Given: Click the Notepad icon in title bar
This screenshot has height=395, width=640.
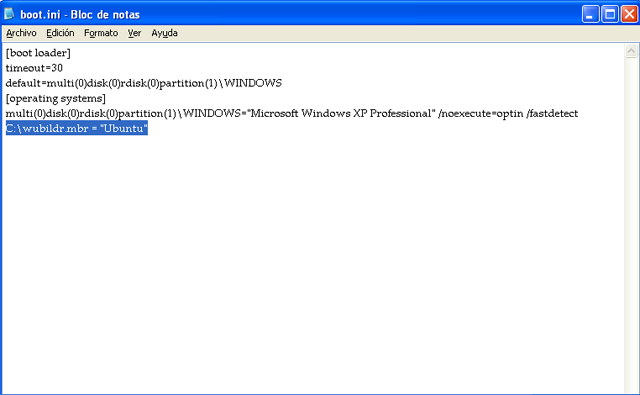Looking at the screenshot, I should 9,14.
